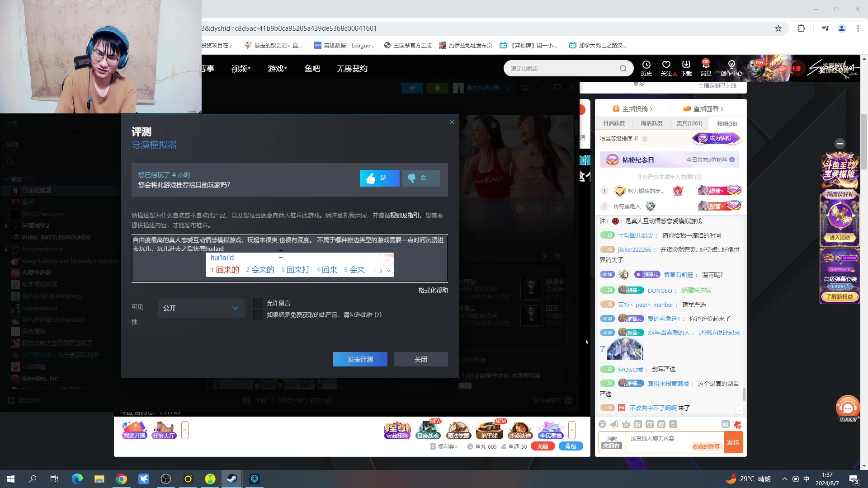Open the emoji picker in the chat toolbar

[x=603, y=424]
